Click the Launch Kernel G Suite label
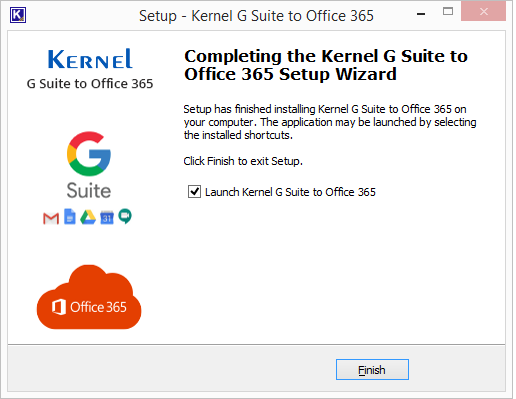 tap(290, 192)
